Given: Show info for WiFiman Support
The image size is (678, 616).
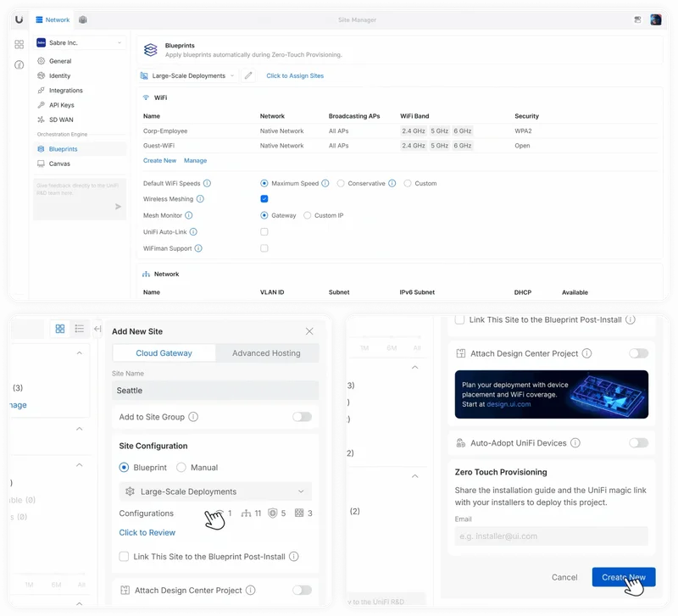Looking at the screenshot, I should click(198, 248).
